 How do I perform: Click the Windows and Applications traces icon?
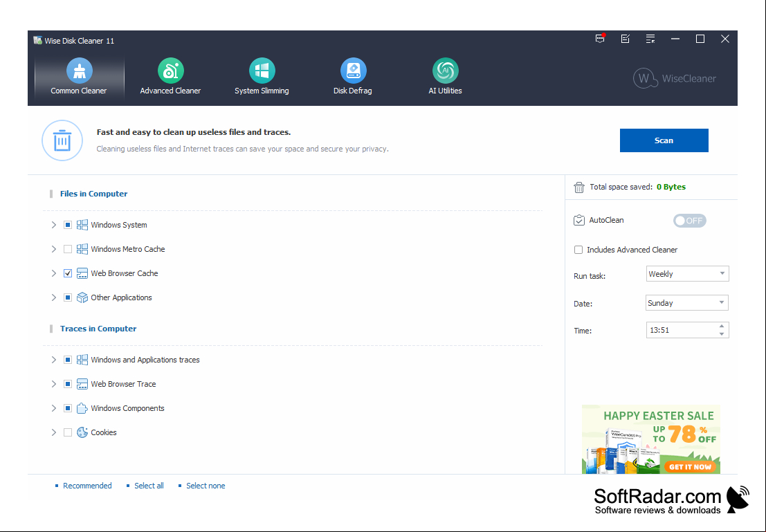point(82,360)
